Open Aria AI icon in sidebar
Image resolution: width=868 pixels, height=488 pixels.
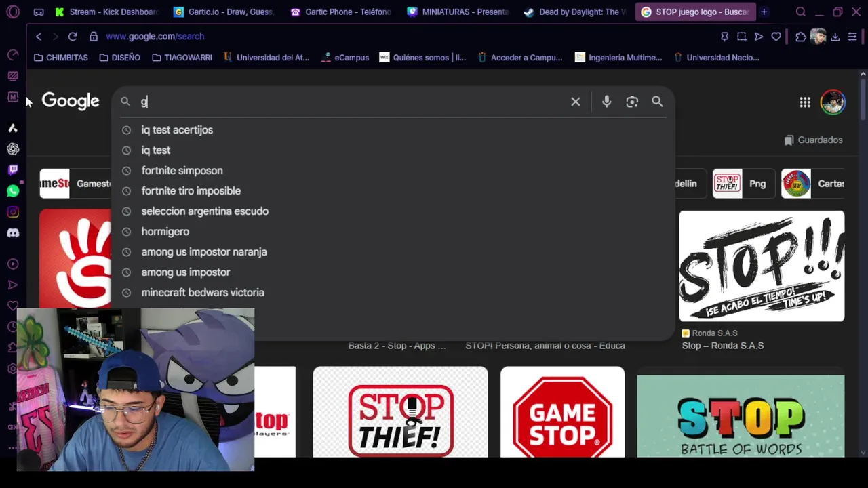(x=13, y=128)
